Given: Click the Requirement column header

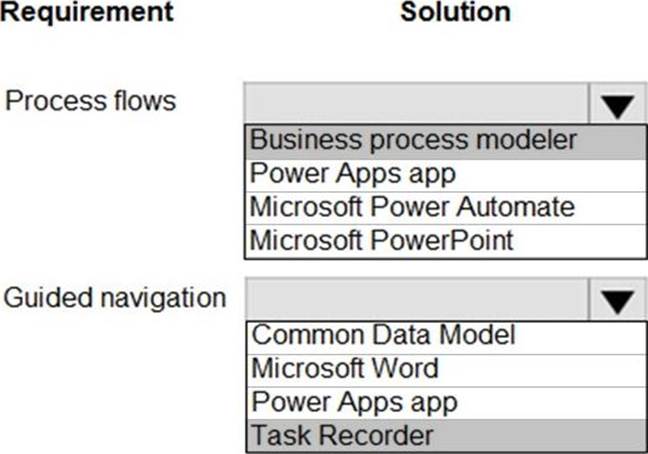Looking at the screenshot, I should click(x=87, y=13).
